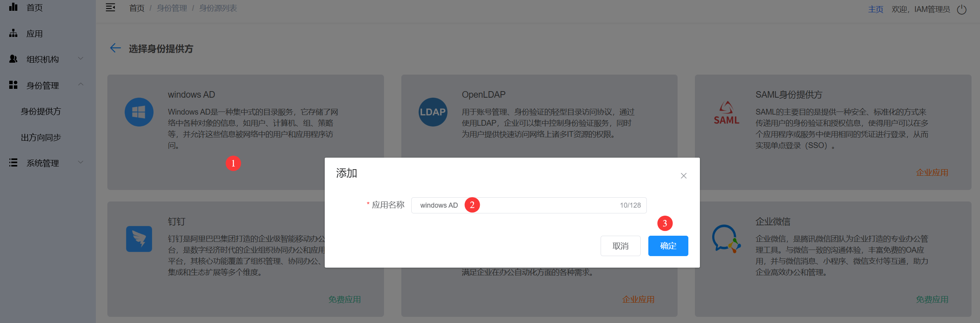
Task: Expand the 系统管理 sidebar menu
Action: click(46, 163)
